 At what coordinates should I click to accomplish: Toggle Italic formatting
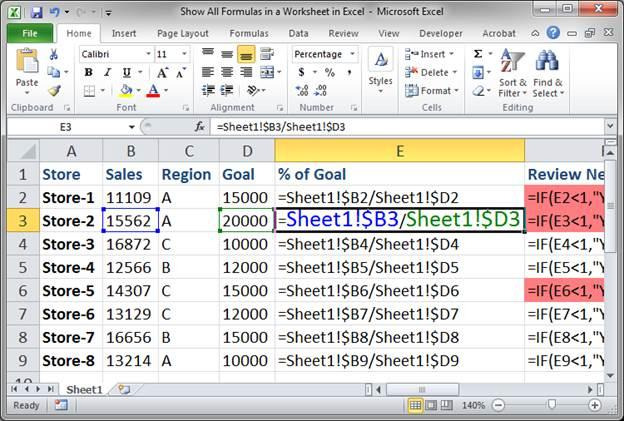[x=107, y=72]
